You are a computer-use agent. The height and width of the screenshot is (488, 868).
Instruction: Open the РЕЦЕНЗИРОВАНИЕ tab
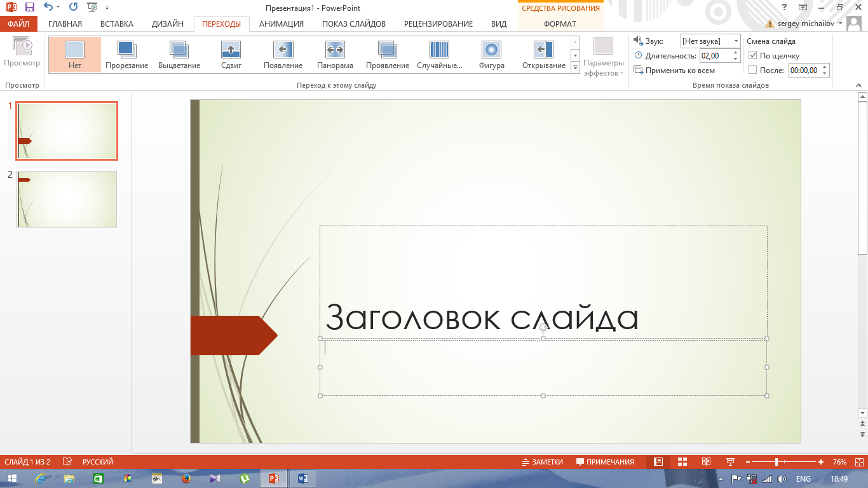tap(438, 24)
